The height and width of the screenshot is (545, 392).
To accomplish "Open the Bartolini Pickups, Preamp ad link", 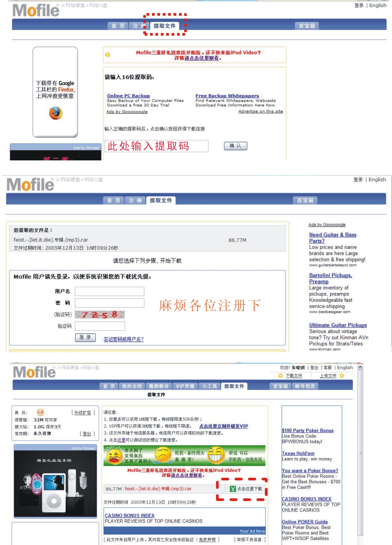I will pos(330,278).
